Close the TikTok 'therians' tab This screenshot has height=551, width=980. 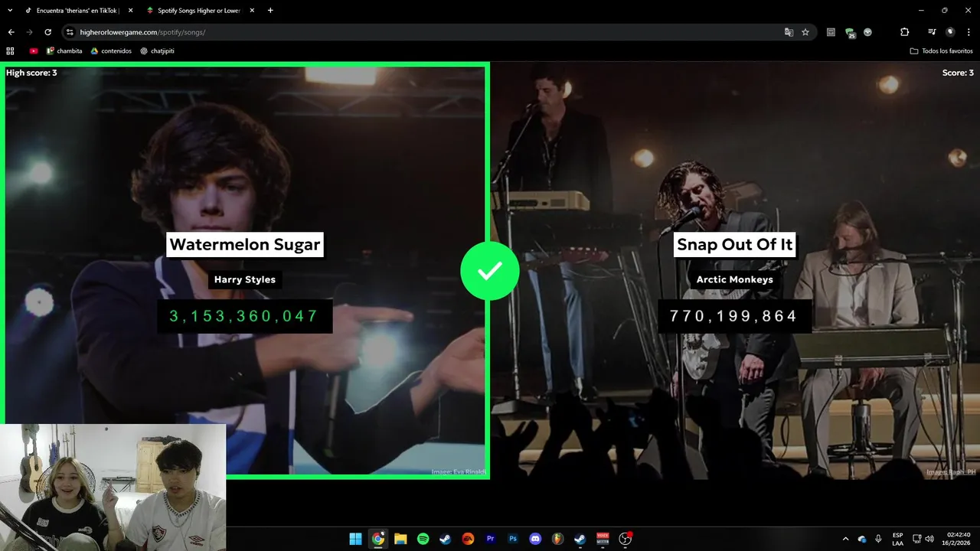pyautogui.click(x=130, y=11)
